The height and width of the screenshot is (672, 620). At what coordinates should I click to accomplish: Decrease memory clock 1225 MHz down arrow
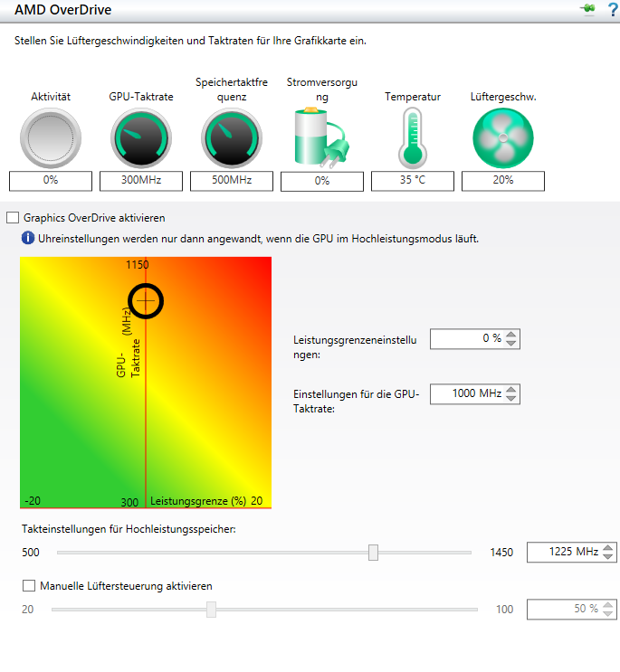tap(608, 556)
